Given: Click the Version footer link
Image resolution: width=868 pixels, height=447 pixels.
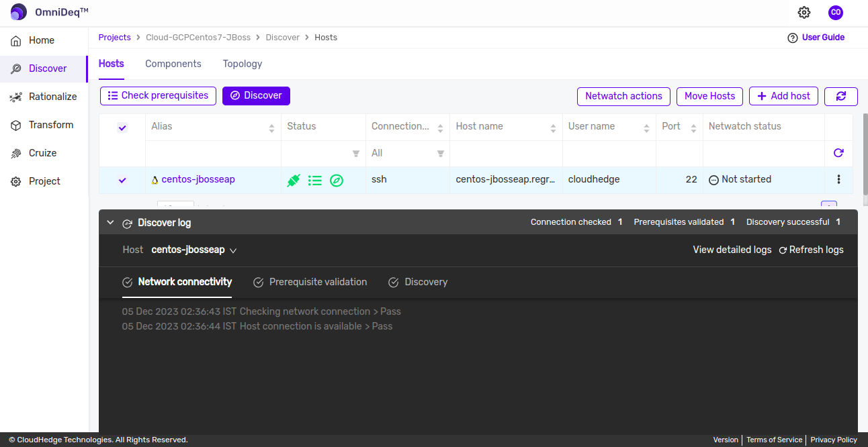Looking at the screenshot, I should pos(726,440).
